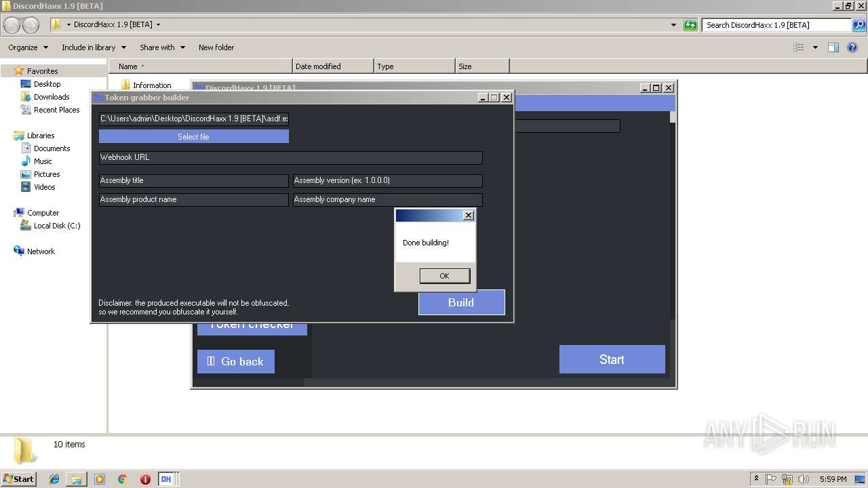Image resolution: width=868 pixels, height=488 pixels.
Task: Launch Chrome from the taskbar
Action: [x=123, y=479]
